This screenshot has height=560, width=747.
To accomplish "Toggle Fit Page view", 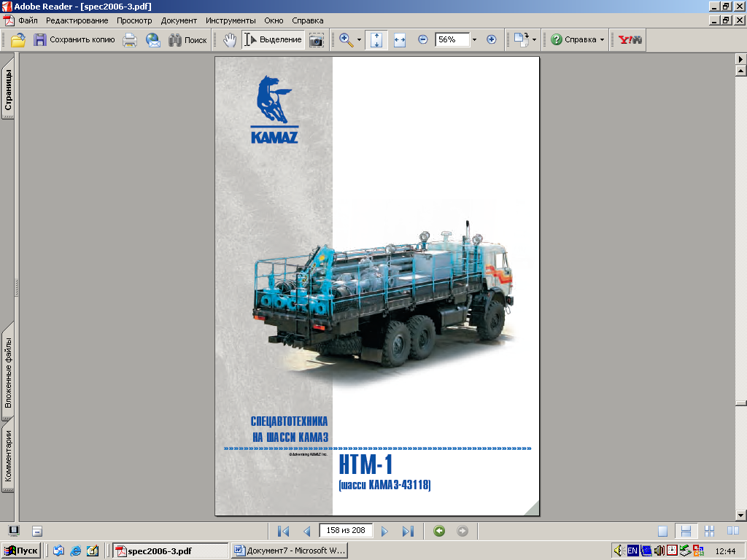I will pos(376,40).
